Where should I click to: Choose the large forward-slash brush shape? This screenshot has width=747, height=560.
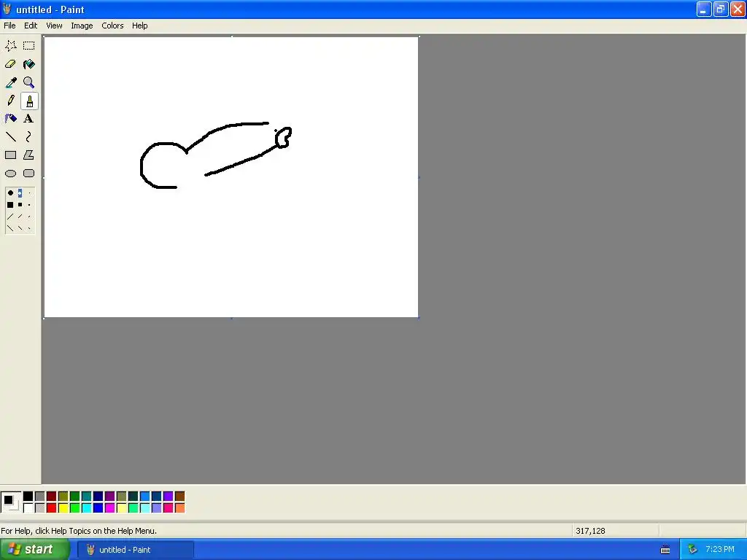tap(10, 217)
